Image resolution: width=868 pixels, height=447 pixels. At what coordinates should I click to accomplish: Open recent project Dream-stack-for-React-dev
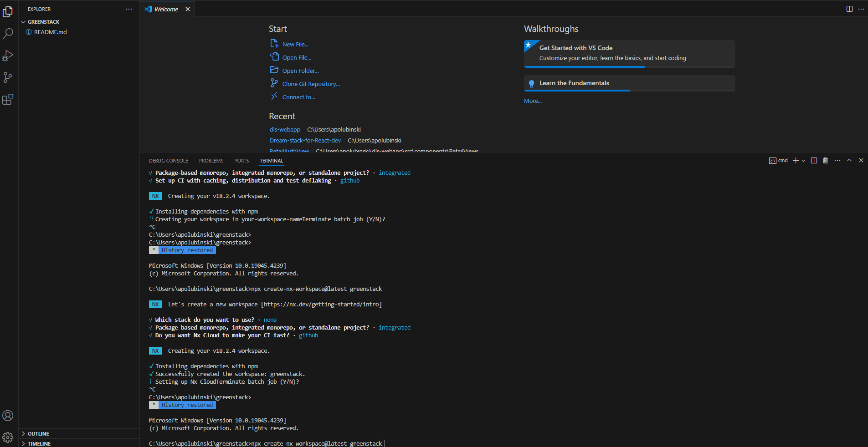(305, 141)
